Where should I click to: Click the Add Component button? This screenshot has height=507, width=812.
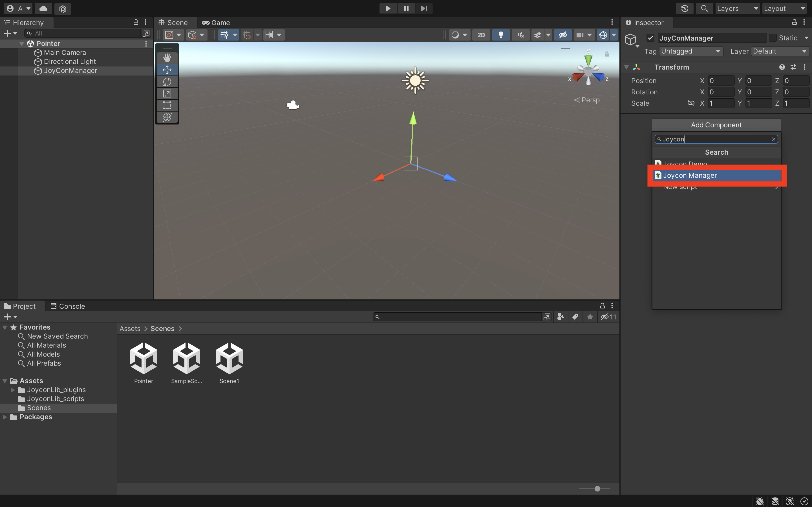(x=716, y=125)
